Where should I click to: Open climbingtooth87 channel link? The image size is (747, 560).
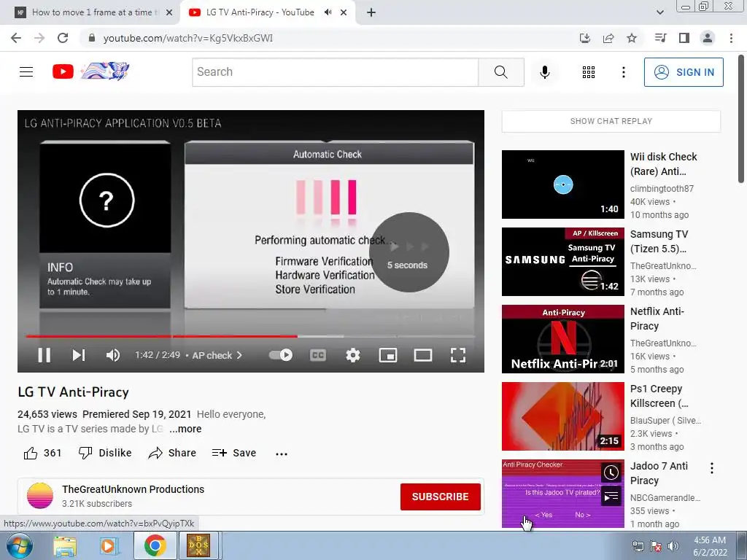click(x=662, y=189)
